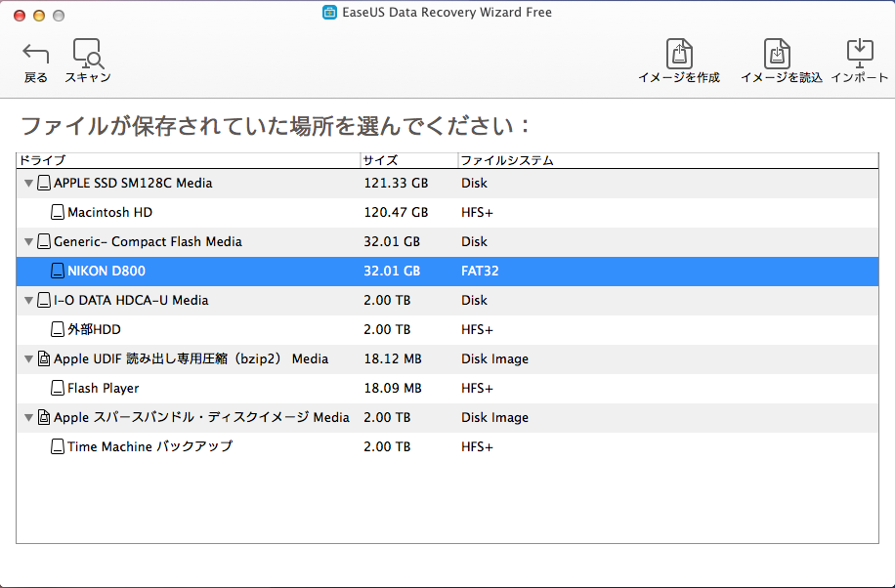Click the EaseUS Data Recovery Wizard title icon

point(328,12)
